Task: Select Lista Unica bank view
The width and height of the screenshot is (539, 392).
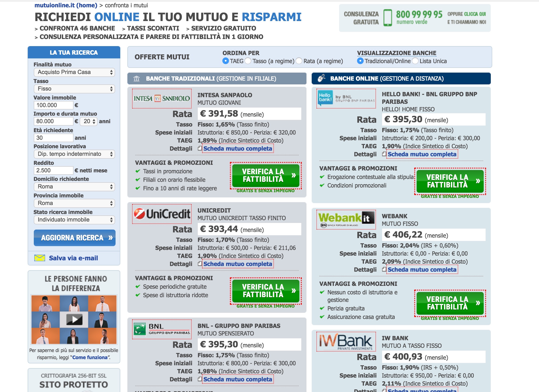Action: [415, 61]
